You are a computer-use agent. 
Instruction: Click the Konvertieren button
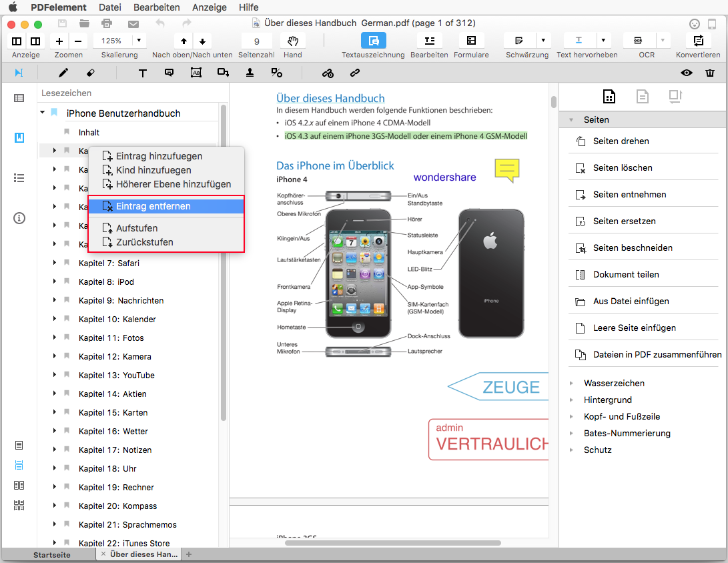click(x=698, y=41)
